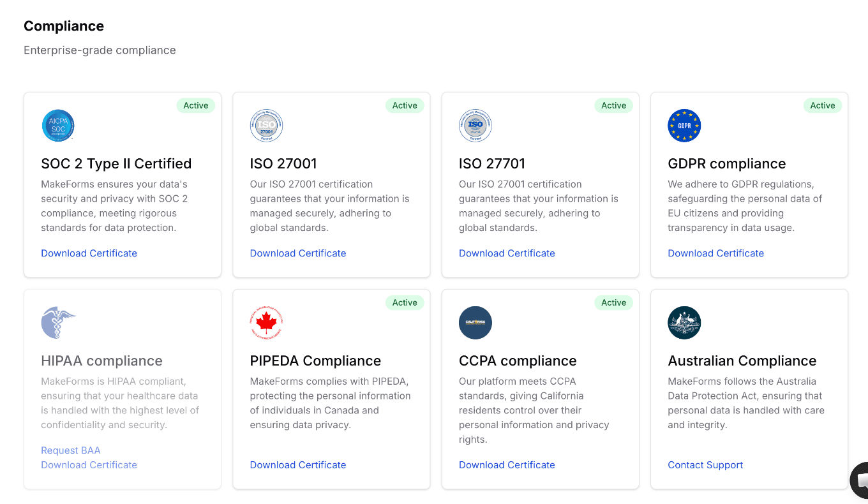The height and width of the screenshot is (504, 868).
Task: Click the Active badge on CCPA card
Action: (x=614, y=303)
